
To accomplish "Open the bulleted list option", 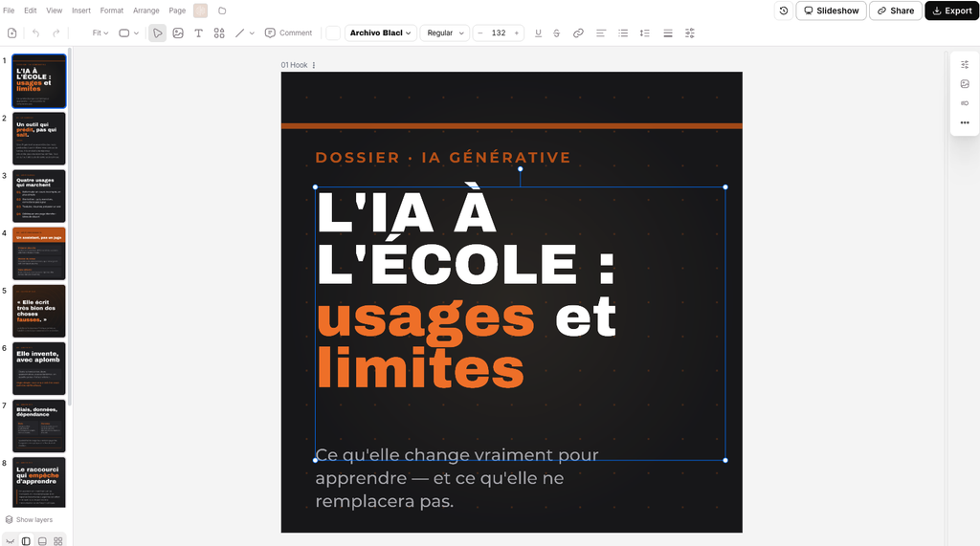I will point(623,33).
